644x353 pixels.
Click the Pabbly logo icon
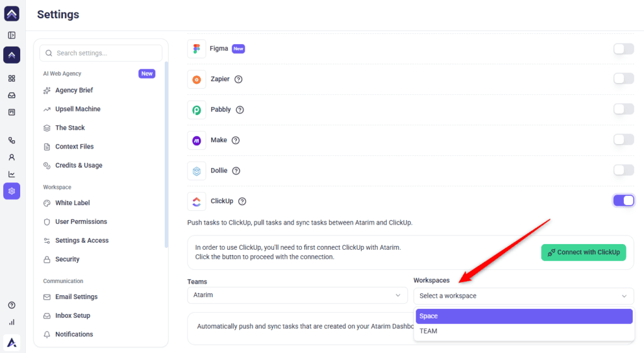pos(197,109)
